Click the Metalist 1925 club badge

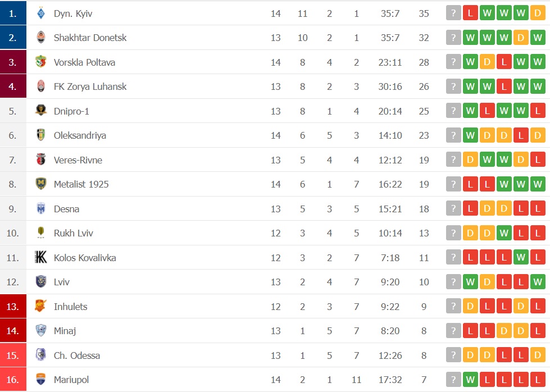[x=40, y=184]
